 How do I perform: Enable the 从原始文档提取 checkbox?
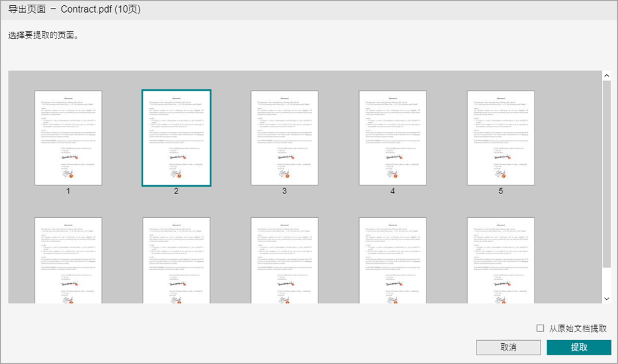pos(541,329)
